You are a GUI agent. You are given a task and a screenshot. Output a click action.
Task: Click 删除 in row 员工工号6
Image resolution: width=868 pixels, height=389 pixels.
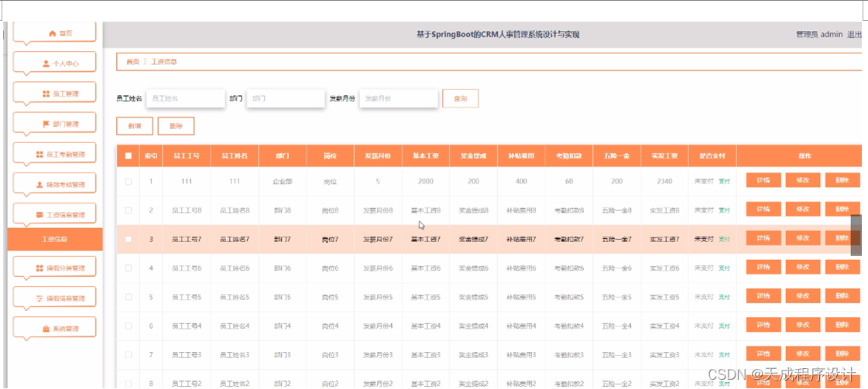[x=842, y=267]
